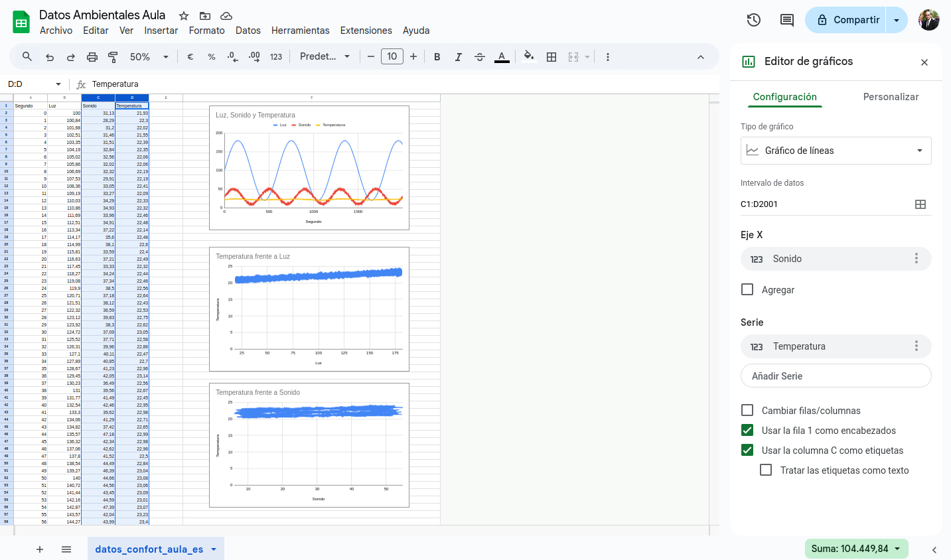Click the select data range grid icon
951x560 pixels.
(920, 204)
